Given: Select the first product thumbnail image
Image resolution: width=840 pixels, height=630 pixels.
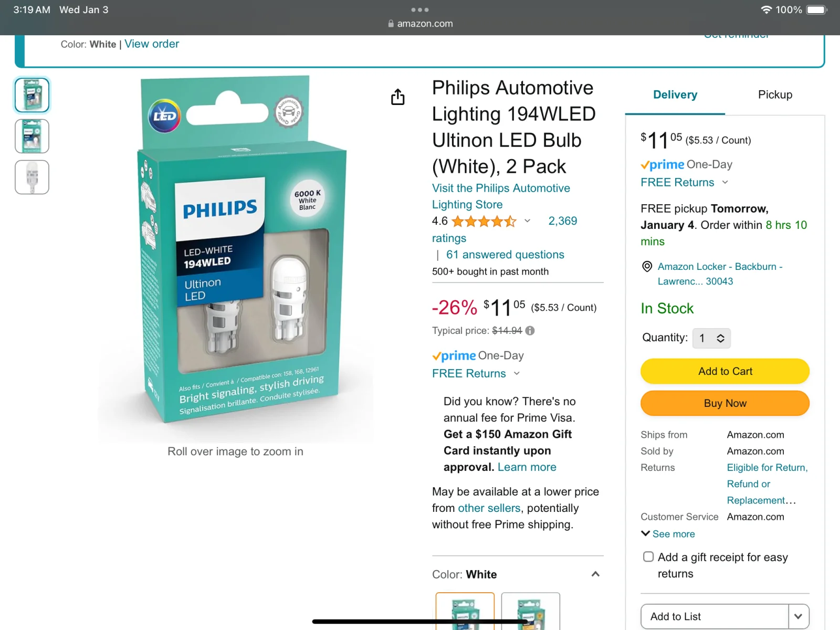Looking at the screenshot, I should [32, 95].
